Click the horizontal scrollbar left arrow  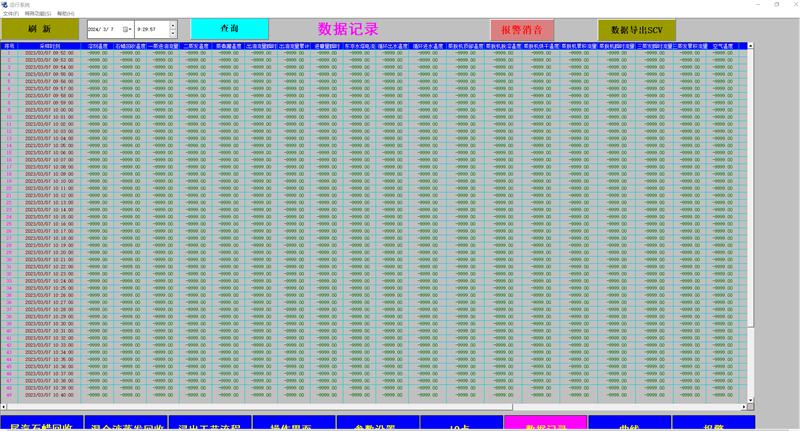click(x=4, y=407)
